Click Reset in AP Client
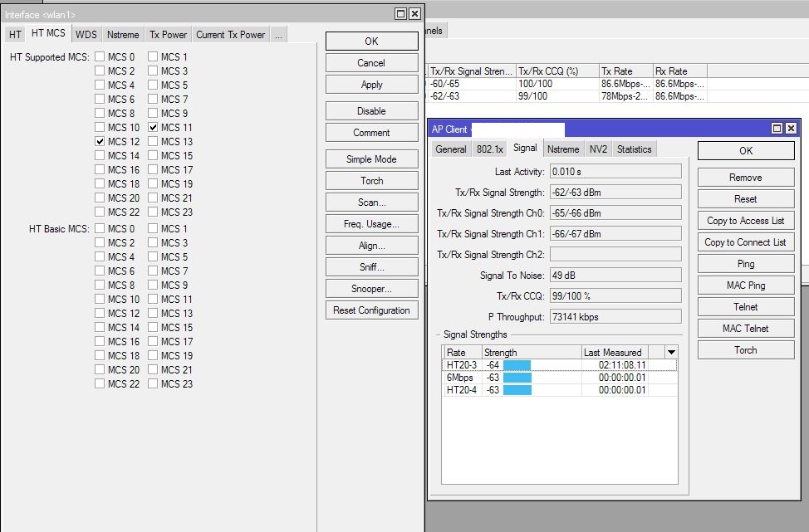 (746, 199)
